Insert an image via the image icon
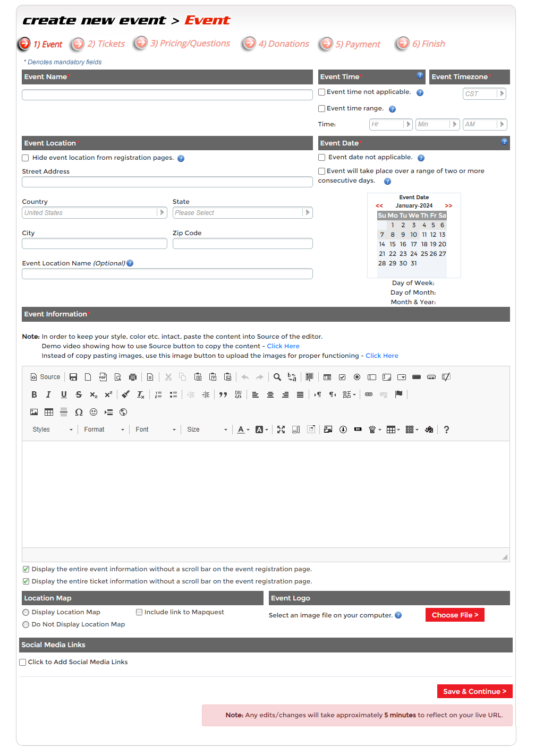Viewport: 535px width, 756px height. (x=34, y=412)
